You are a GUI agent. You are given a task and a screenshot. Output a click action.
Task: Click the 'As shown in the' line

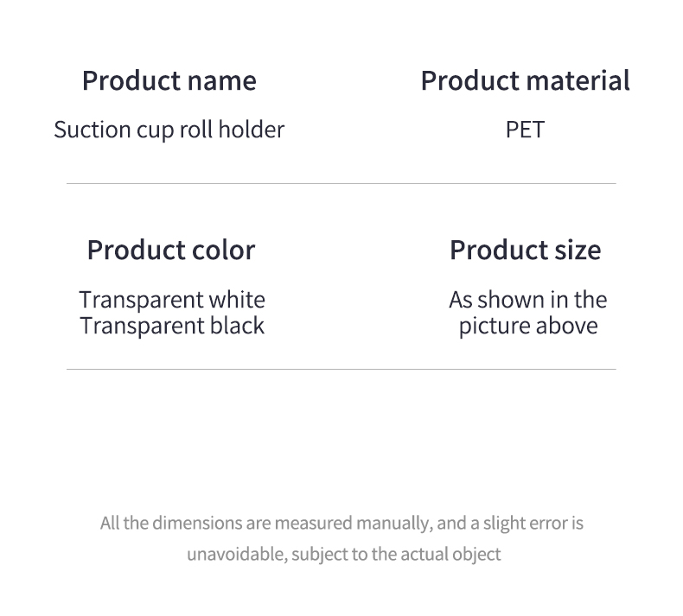[x=527, y=300]
